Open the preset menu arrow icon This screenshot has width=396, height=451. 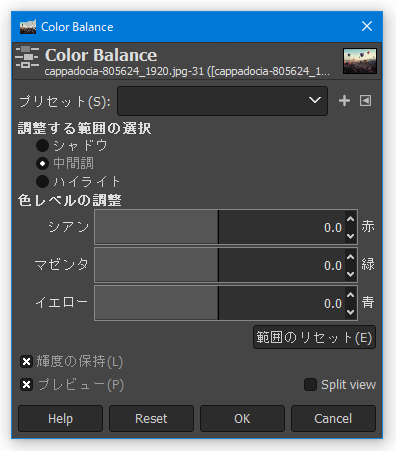coord(365,101)
